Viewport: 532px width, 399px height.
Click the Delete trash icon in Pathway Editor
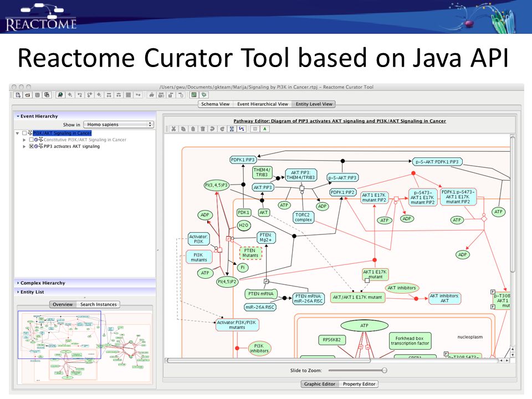203,129
